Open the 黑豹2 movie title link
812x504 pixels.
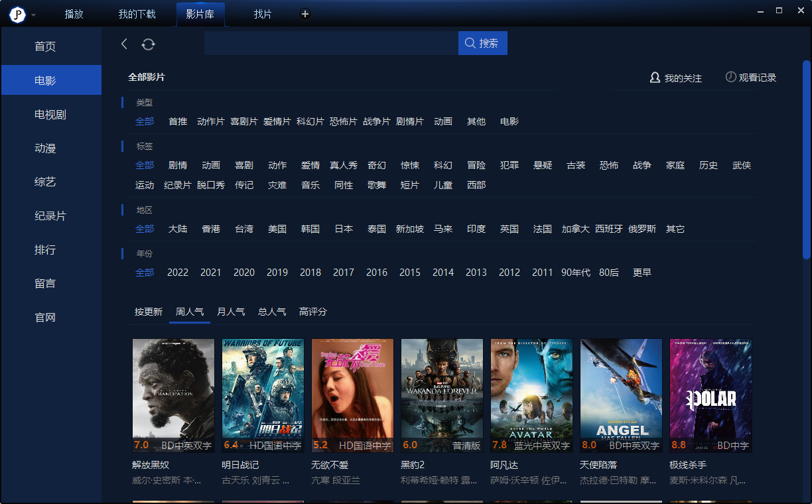coord(413,465)
